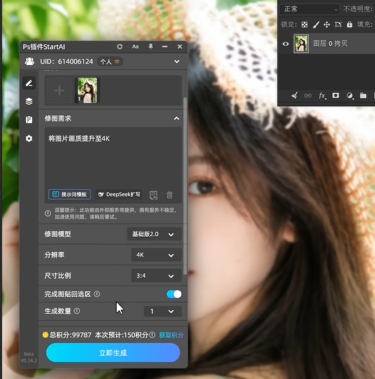Click prevent artboard auto-nesting lock icon
The image size is (375, 379).
[x=338, y=25]
